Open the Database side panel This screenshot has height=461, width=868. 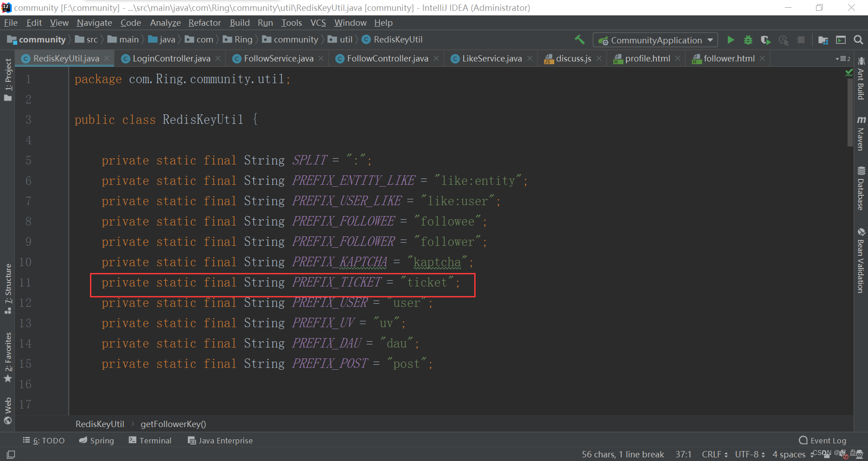tap(861, 188)
